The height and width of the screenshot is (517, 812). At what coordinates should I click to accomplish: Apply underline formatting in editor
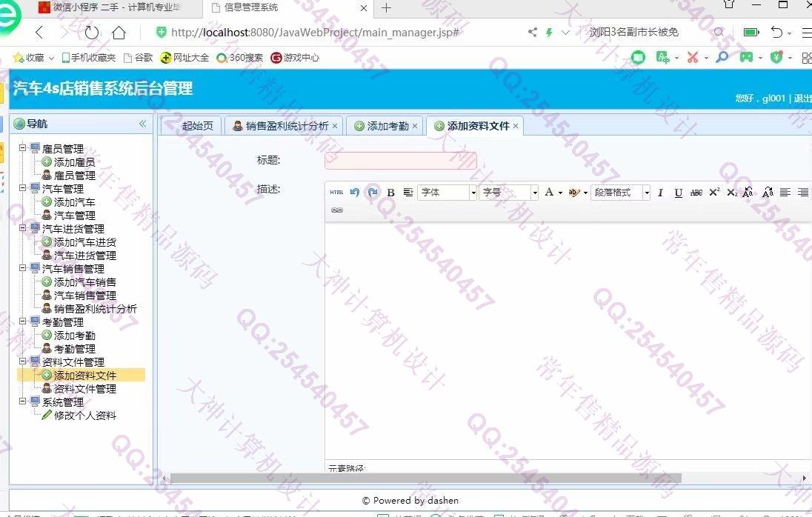678,193
